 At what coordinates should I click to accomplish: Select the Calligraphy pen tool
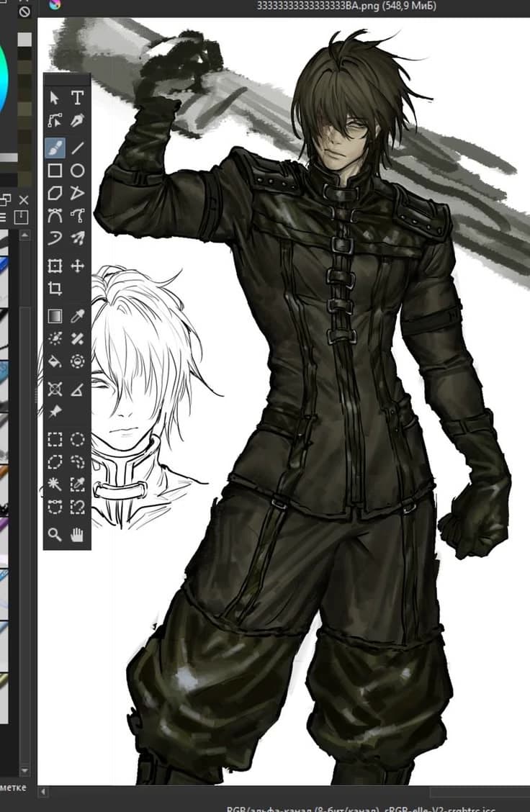77,121
